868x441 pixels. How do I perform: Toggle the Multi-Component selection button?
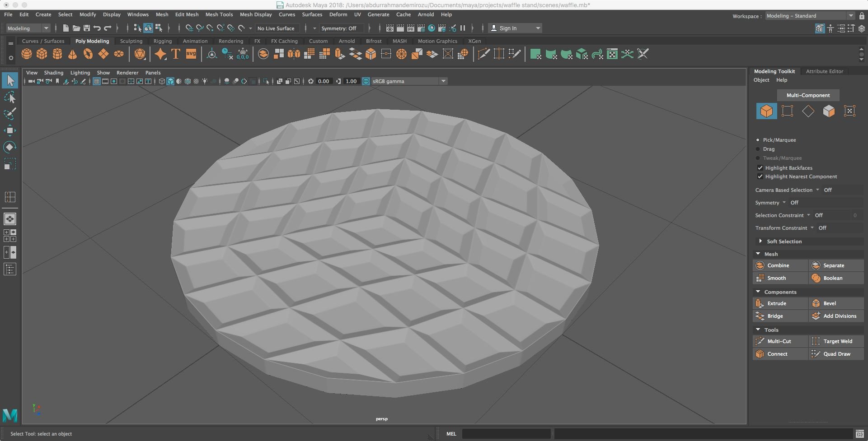point(808,95)
